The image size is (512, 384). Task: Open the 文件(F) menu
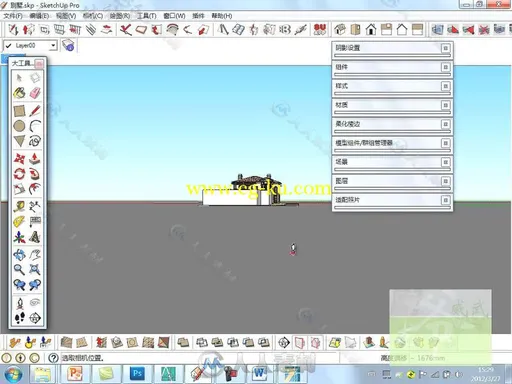13,16
